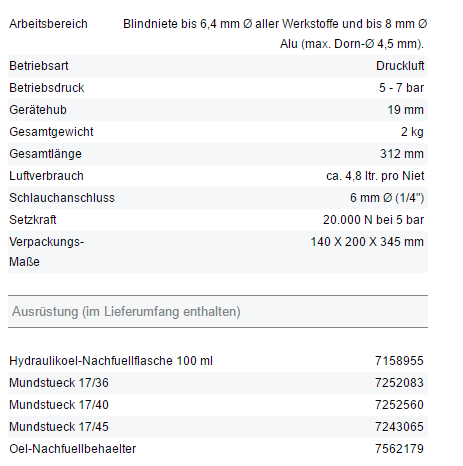This screenshot has width=463, height=466.
Task: Click the Ausrüstung section heading
Action: click(x=126, y=312)
